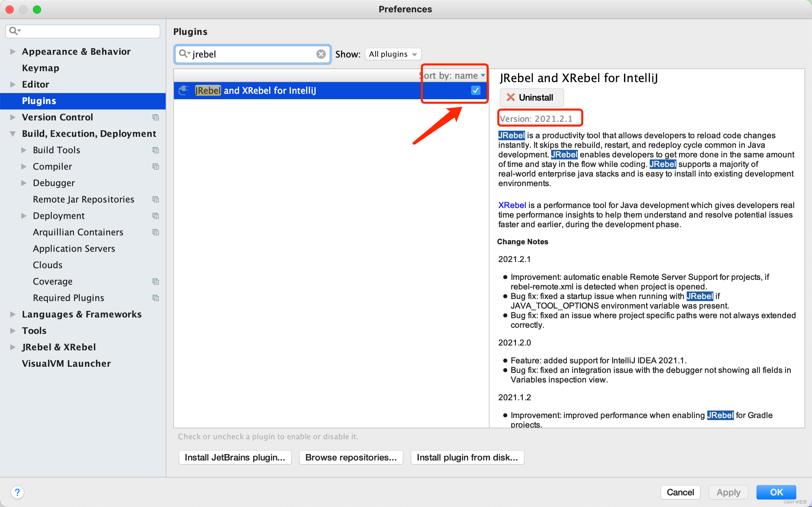Click the Cancel button
This screenshot has height=507, width=812.
680,492
